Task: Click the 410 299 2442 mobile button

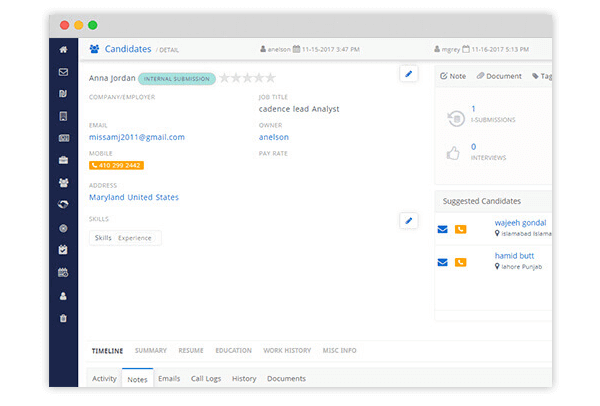Action: pyautogui.click(x=116, y=165)
